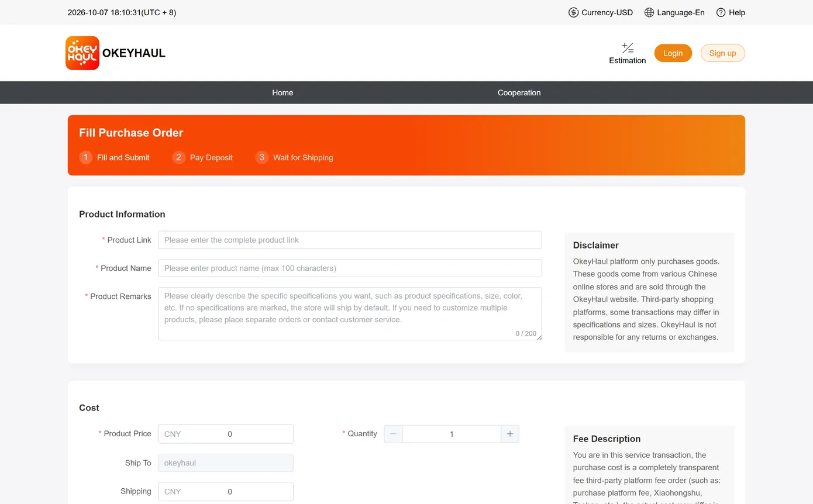Click the Help link

tap(731, 12)
